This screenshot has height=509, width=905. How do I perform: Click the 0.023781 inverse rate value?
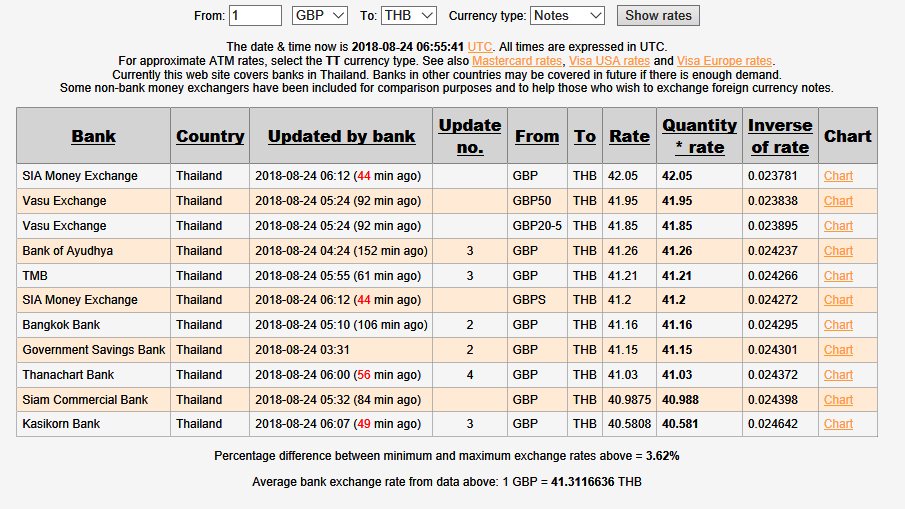click(773, 176)
